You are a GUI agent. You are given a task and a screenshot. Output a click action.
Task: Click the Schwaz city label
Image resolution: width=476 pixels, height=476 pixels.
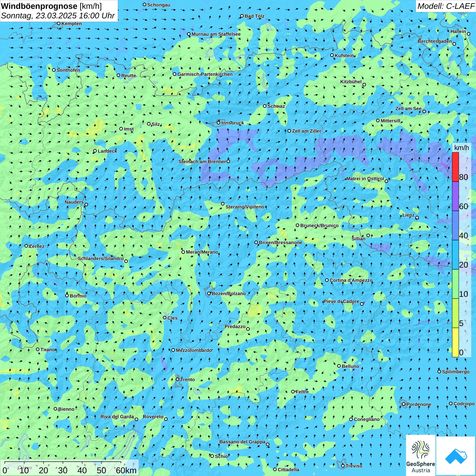pyautogui.click(x=276, y=106)
